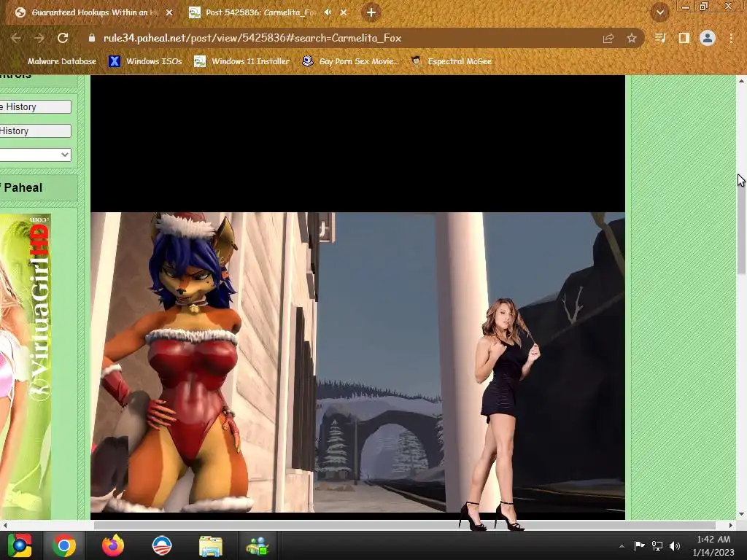Open a new tab with the plus button
This screenshot has height=560, width=747.
371,12
